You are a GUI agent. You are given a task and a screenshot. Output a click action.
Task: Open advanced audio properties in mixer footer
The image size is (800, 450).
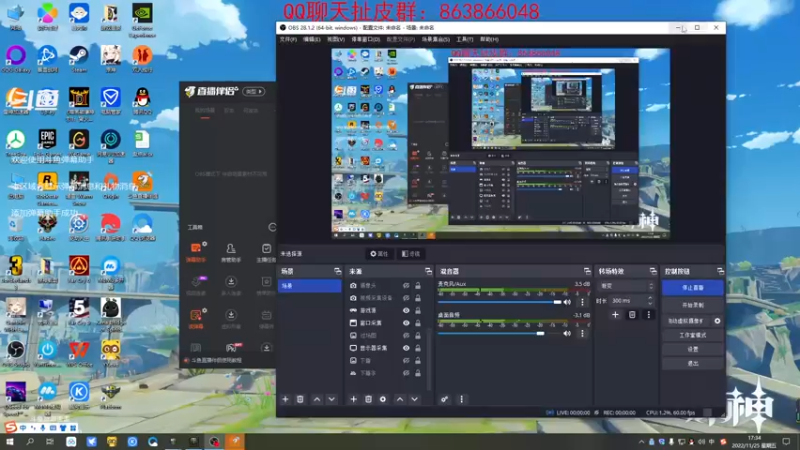click(444, 399)
